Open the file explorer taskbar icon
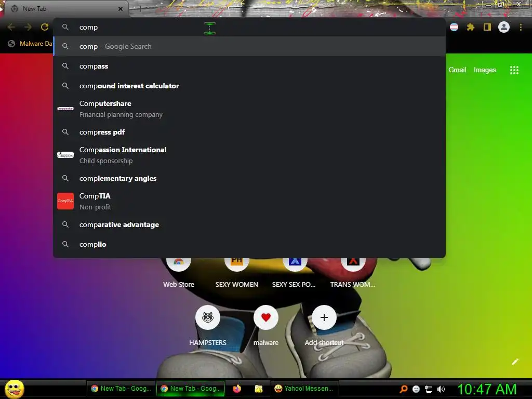This screenshot has width=532, height=399. coord(259,389)
